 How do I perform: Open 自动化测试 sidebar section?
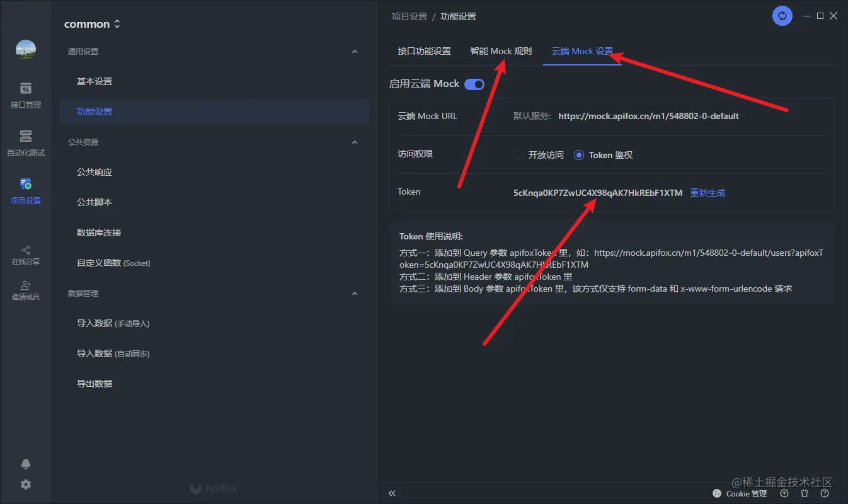point(26,144)
